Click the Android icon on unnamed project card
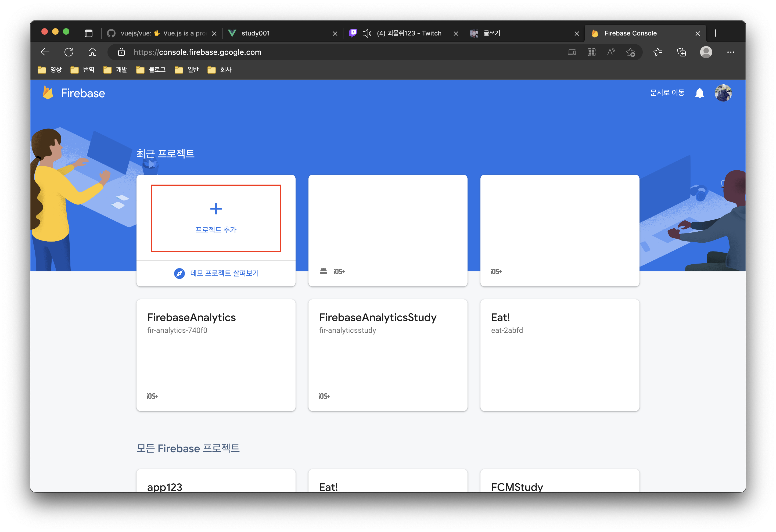 (324, 271)
